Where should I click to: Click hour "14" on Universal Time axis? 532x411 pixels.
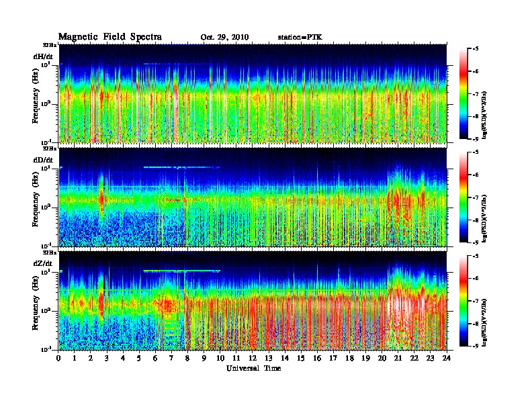tap(285, 358)
